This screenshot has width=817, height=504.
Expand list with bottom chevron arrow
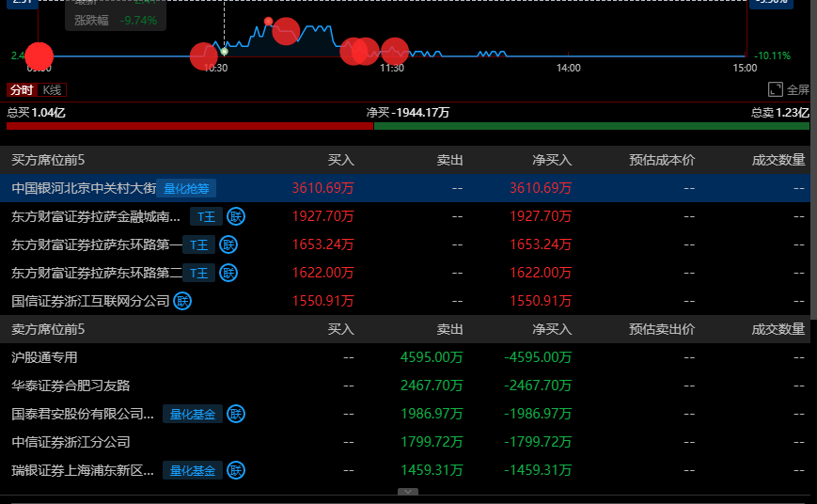(x=408, y=492)
